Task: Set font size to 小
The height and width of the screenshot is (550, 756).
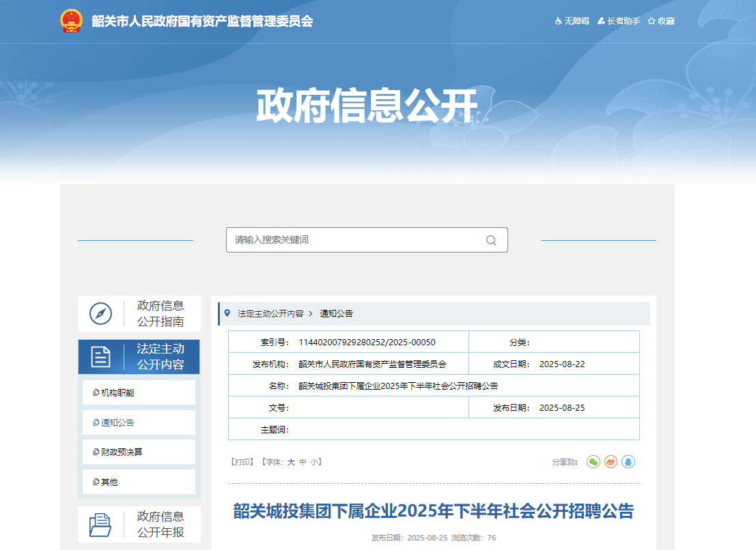Action: pos(314,462)
